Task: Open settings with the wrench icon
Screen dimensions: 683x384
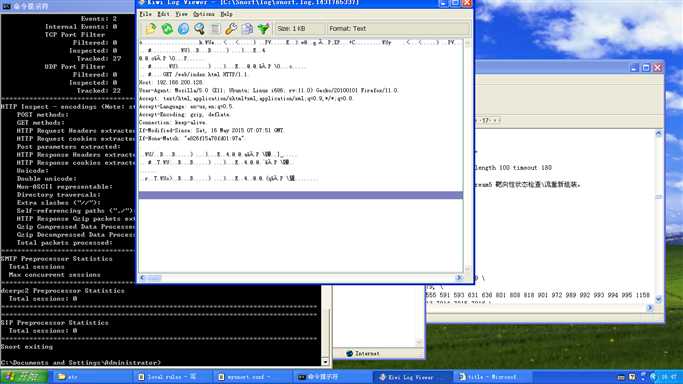Action: coord(231,29)
